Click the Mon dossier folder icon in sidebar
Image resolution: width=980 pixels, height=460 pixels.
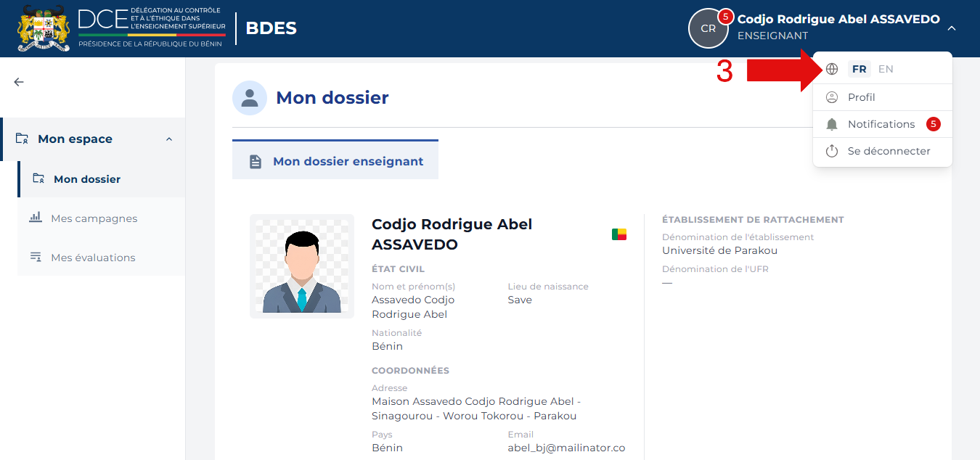pyautogui.click(x=38, y=178)
